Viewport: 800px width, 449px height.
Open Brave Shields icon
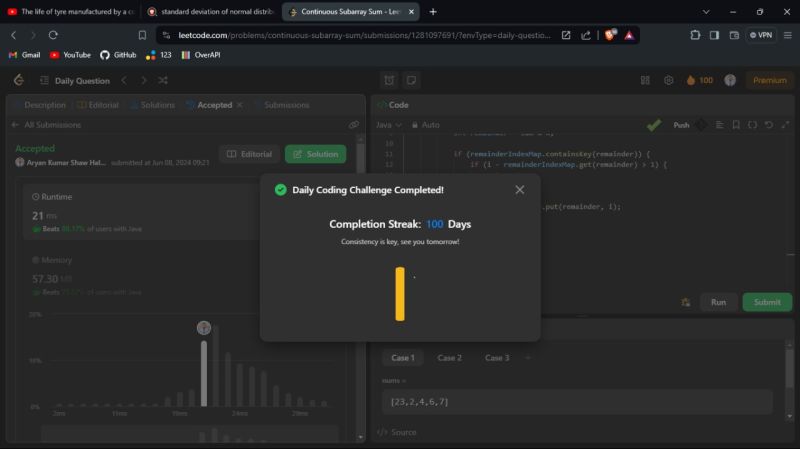(x=610, y=35)
